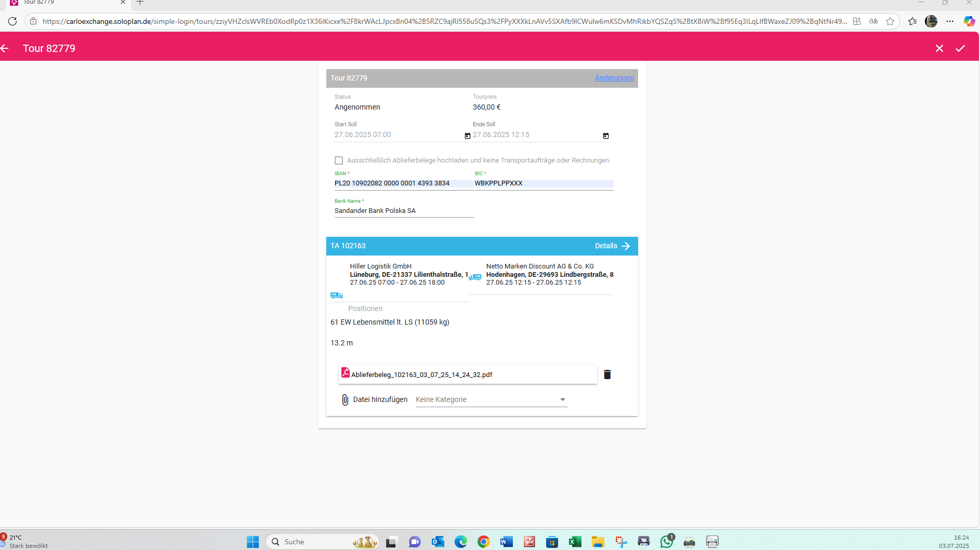This screenshot has width=980, height=550.
Task: Open the Ende Soll calendar picker
Action: [605, 136]
